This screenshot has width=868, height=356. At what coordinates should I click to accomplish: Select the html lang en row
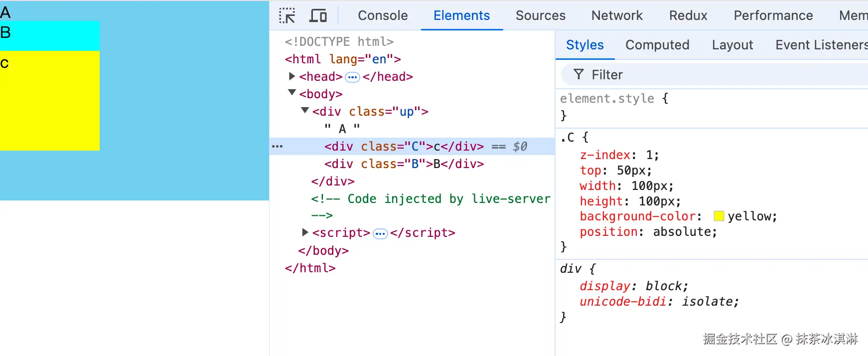[343, 59]
